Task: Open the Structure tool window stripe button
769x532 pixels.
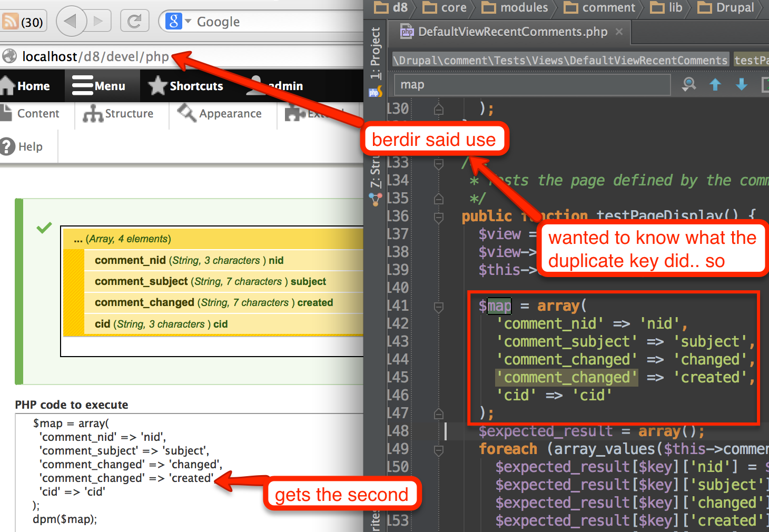Action: 375,171
